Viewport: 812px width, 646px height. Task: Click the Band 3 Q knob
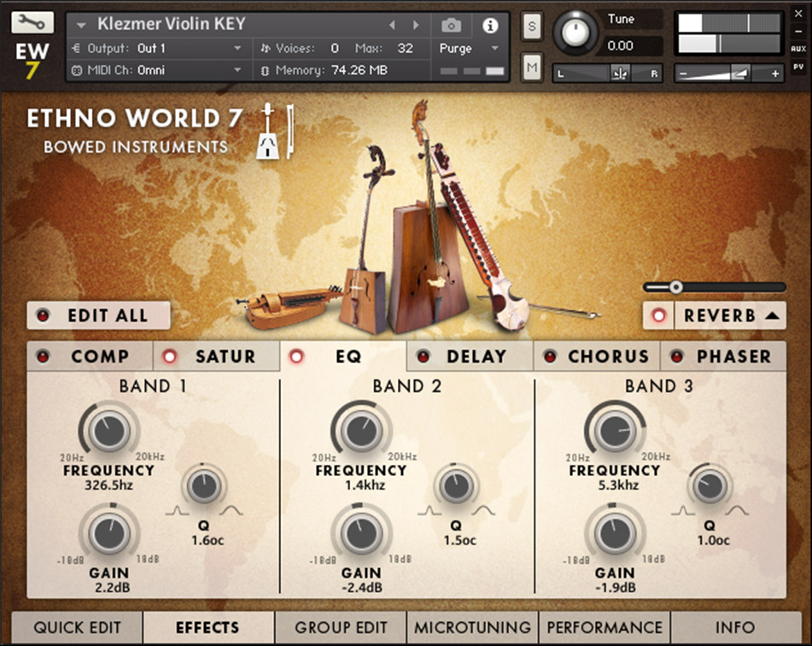pos(710,486)
